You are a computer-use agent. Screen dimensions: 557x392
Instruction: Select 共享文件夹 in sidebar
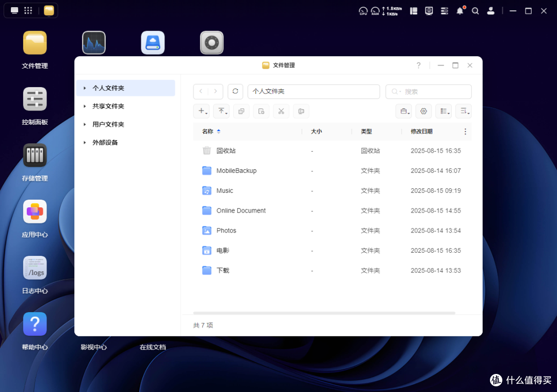tap(126, 106)
